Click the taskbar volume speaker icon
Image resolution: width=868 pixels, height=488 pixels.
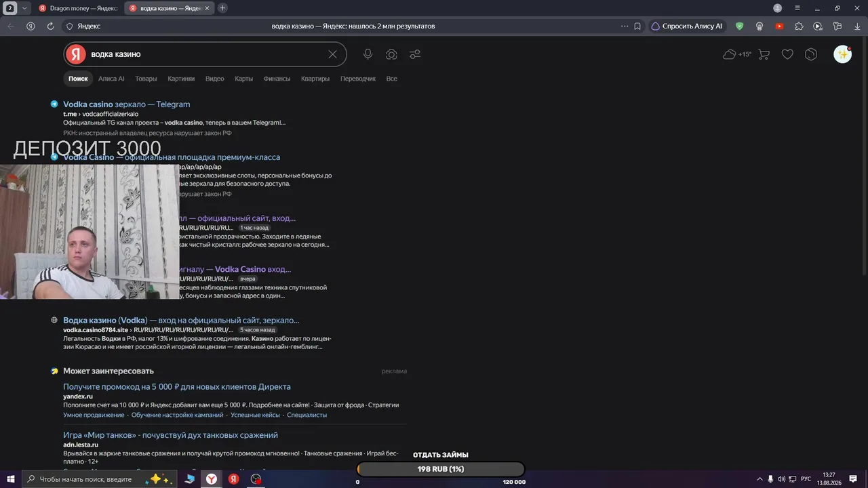(781, 479)
